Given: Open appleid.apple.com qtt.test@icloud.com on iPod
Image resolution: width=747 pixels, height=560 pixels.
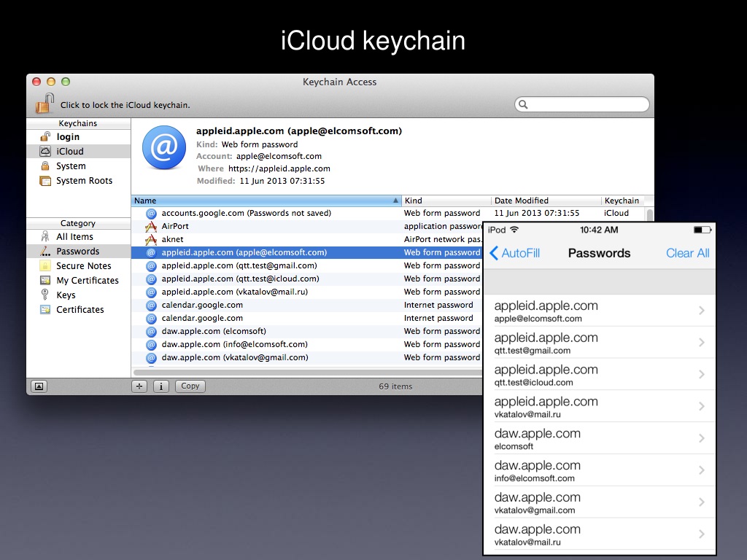Looking at the screenshot, I should (x=600, y=374).
